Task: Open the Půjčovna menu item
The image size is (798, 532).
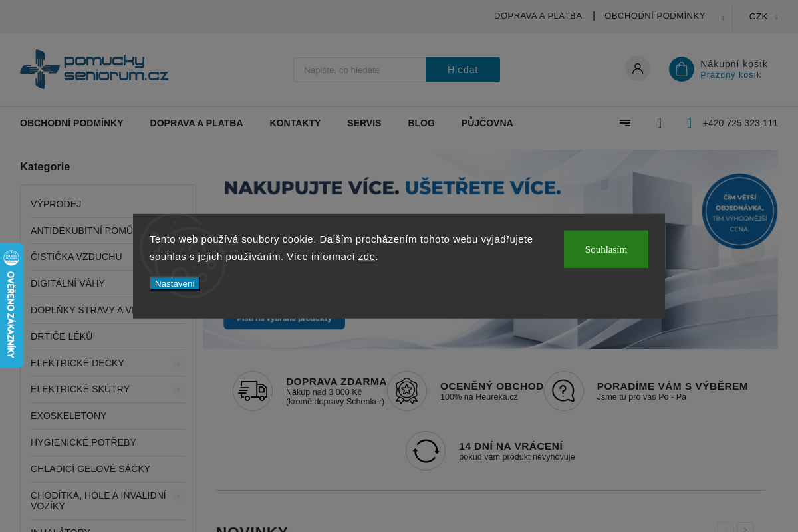Action: click(487, 123)
